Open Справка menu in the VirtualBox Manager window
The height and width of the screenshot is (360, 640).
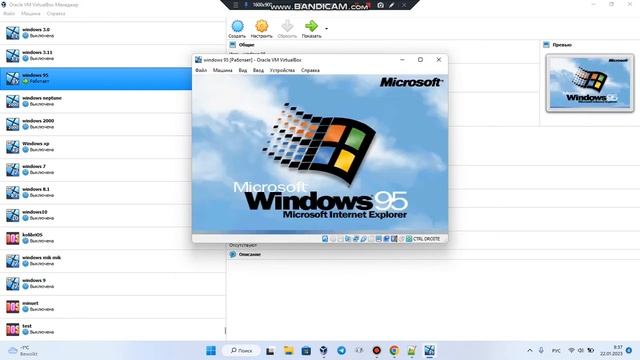[x=56, y=13]
